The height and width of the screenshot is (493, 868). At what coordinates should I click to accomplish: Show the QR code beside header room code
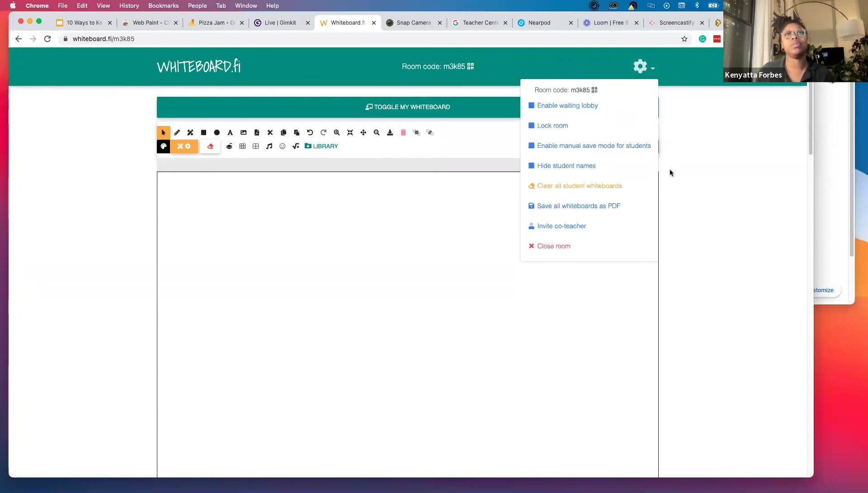point(471,66)
